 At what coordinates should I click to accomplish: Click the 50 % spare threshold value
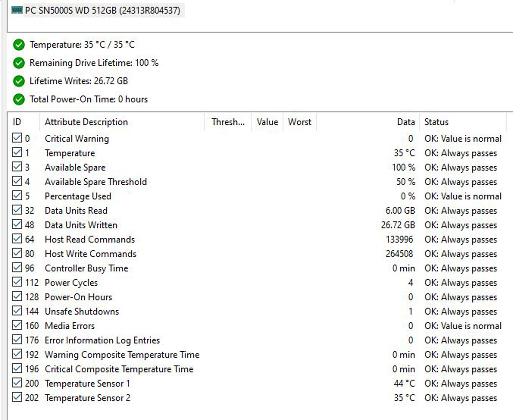click(x=406, y=182)
